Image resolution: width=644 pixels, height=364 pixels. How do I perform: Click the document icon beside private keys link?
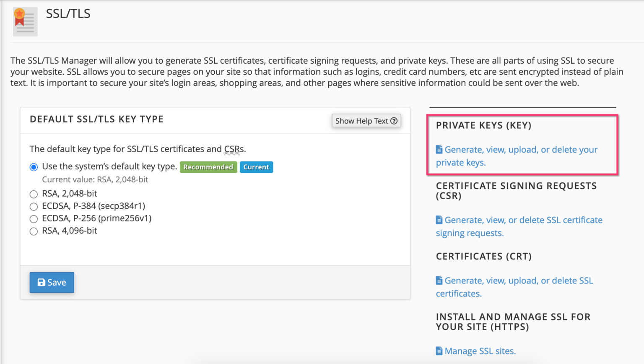click(439, 149)
